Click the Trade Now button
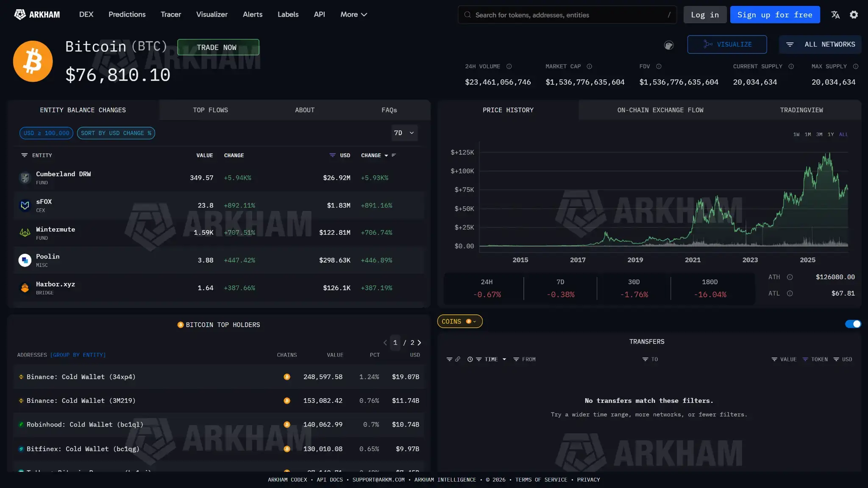Screen dimensions: 868x488 218,47
